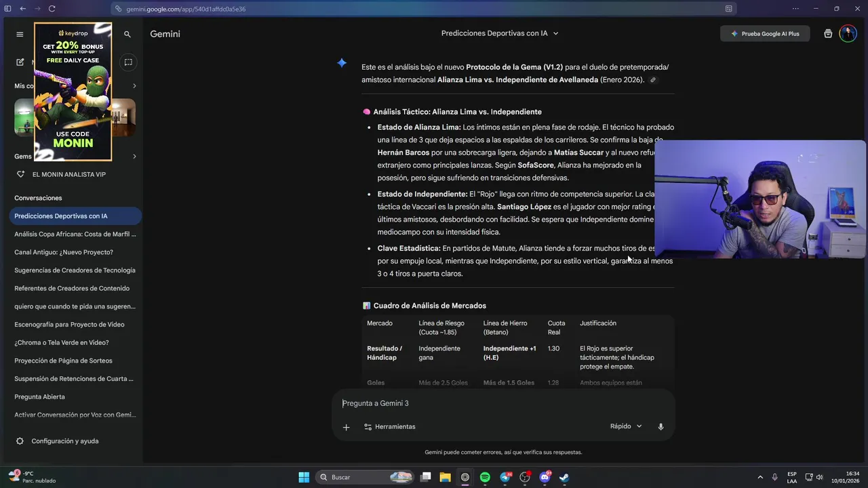
Task: Open the Configuración y ayuda gear
Action: tap(20, 441)
